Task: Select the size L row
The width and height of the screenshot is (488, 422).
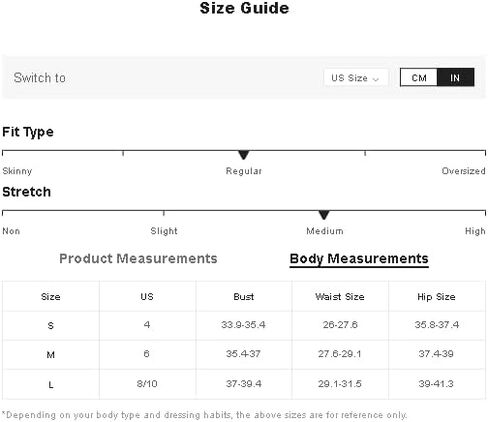Action: coord(244,384)
